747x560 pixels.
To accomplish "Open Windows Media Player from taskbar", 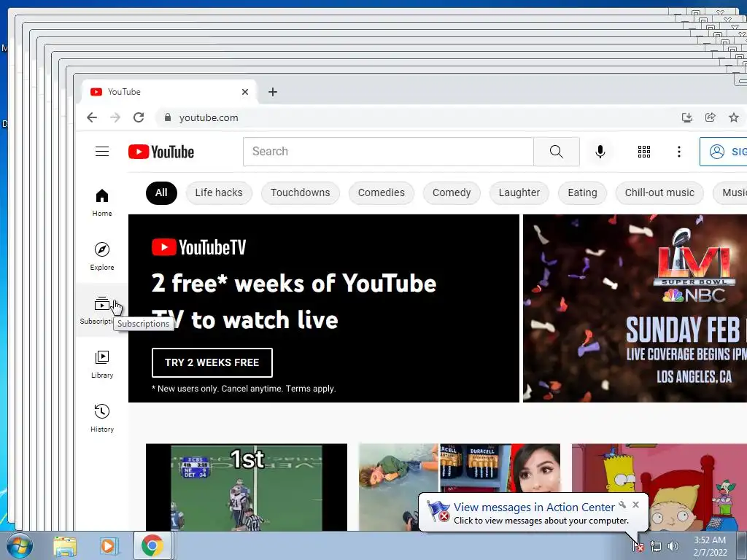I will pyautogui.click(x=109, y=546).
